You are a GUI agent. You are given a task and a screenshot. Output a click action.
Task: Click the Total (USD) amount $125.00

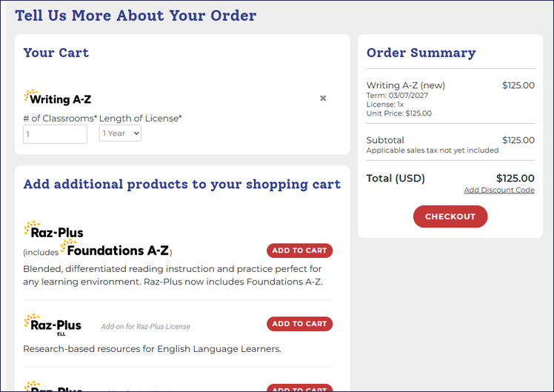[x=515, y=178]
